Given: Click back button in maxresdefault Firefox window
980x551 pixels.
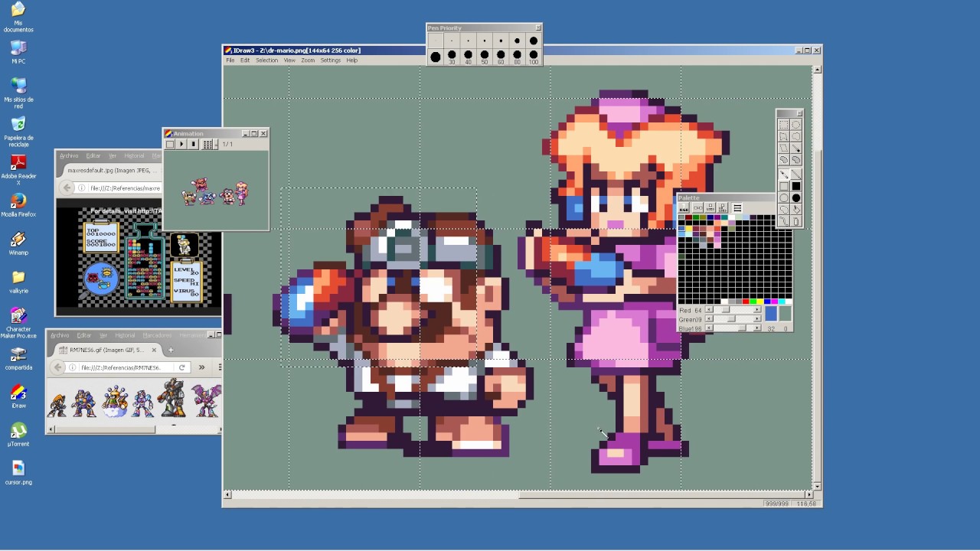Looking at the screenshot, I should [67, 187].
